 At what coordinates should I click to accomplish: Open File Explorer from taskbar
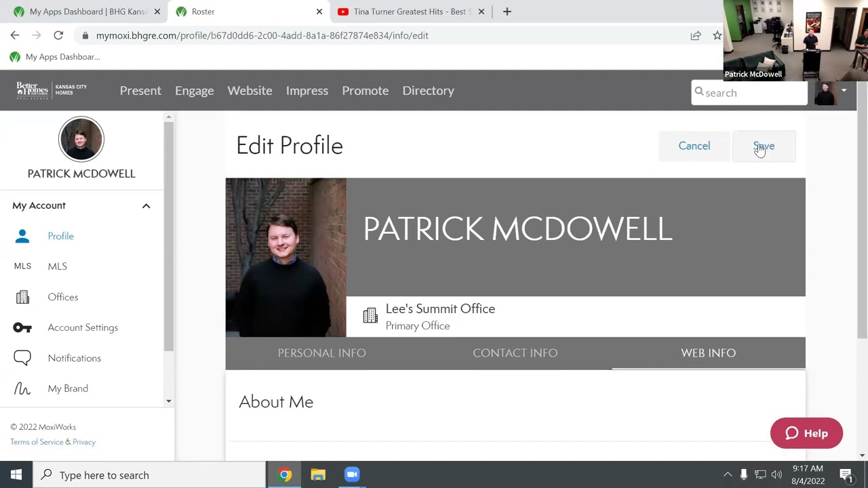pos(318,475)
